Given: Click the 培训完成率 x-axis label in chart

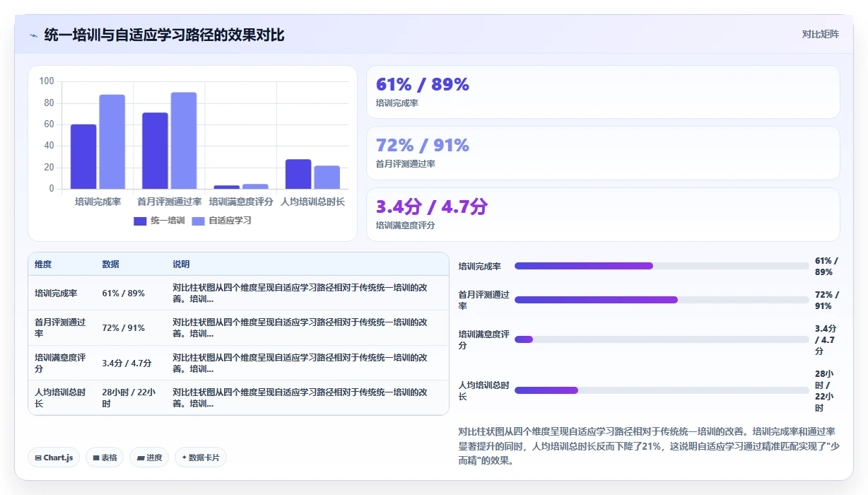Looking at the screenshot, I should pyautogui.click(x=98, y=202).
